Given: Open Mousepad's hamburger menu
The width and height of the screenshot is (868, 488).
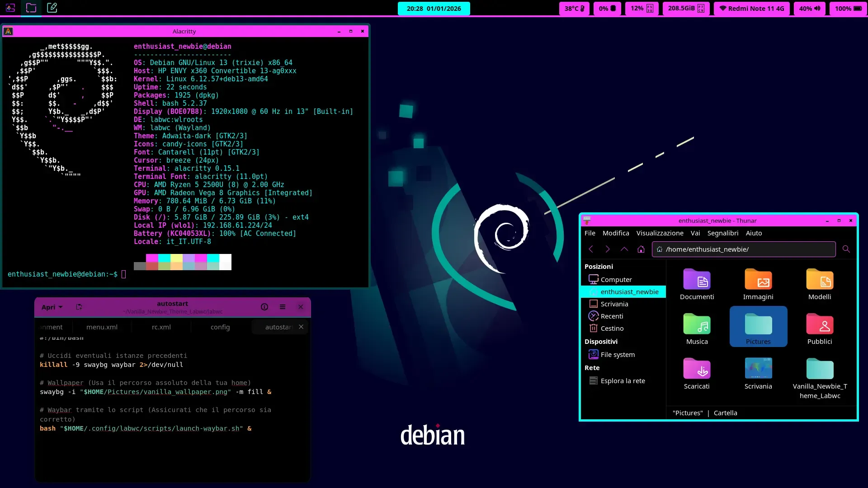Looking at the screenshot, I should (283, 307).
